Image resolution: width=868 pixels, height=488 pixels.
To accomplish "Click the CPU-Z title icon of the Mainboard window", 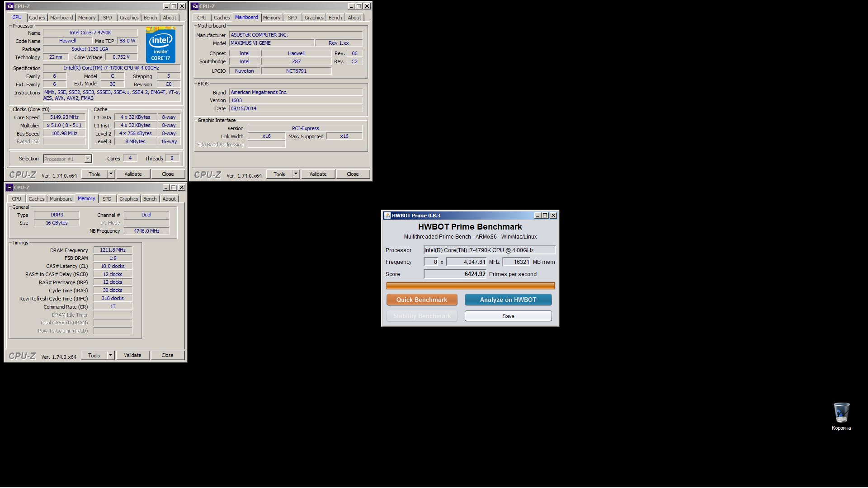I will point(194,6).
